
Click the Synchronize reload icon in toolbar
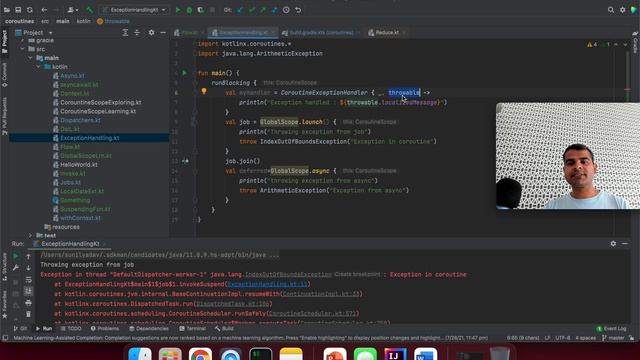click(30, 10)
